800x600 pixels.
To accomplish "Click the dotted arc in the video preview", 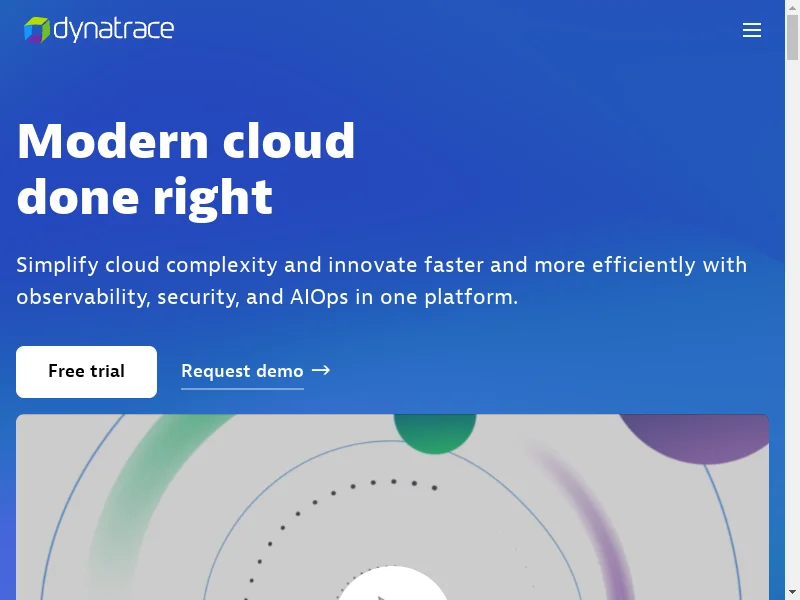I will click(300, 510).
